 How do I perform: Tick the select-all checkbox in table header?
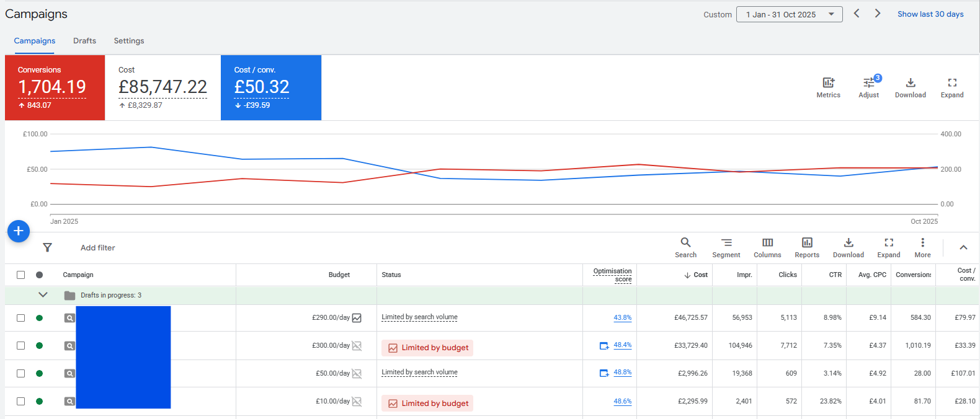(21, 275)
